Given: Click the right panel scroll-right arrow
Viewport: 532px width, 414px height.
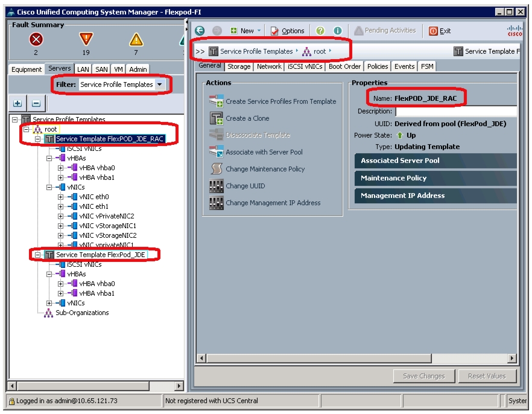Looking at the screenshot, I should 512,358.
